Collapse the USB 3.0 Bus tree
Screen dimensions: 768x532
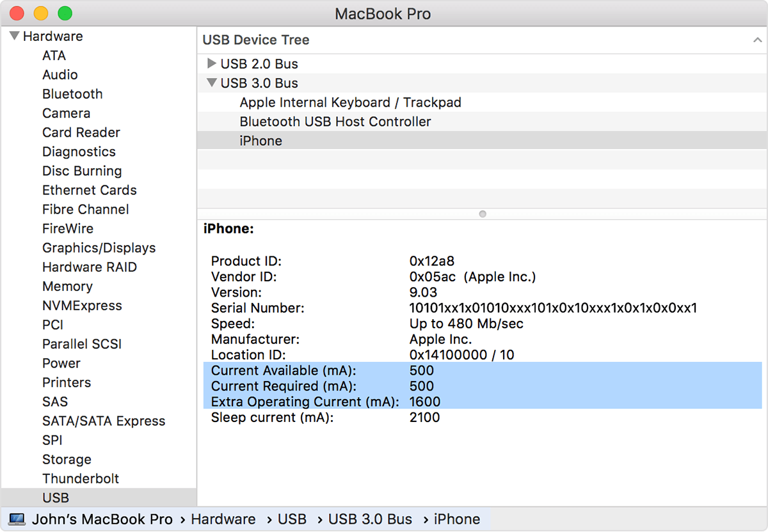(212, 82)
